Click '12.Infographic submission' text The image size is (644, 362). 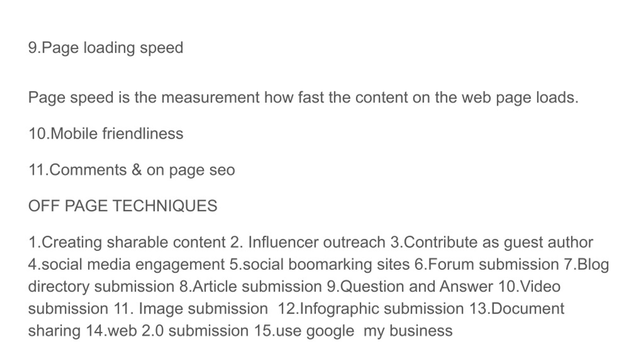pos(371,309)
